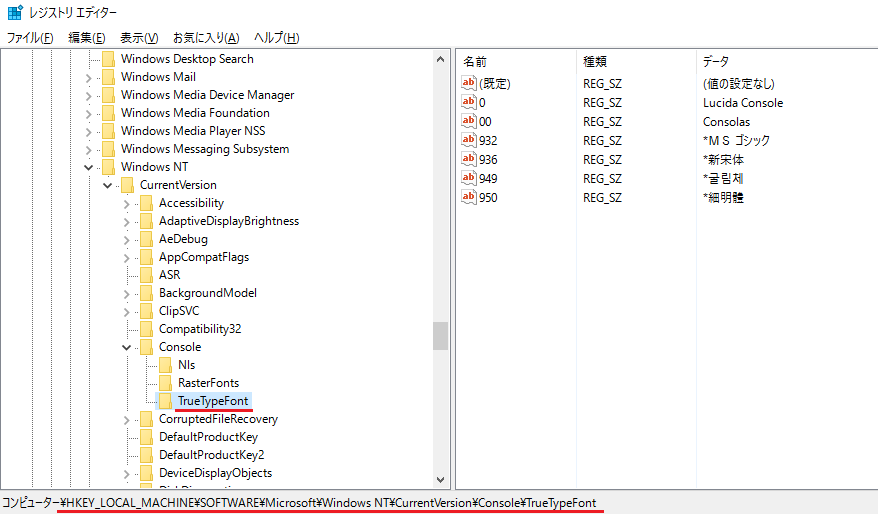Click the string value icon for 932
This screenshot has height=514, width=878.
pos(469,140)
